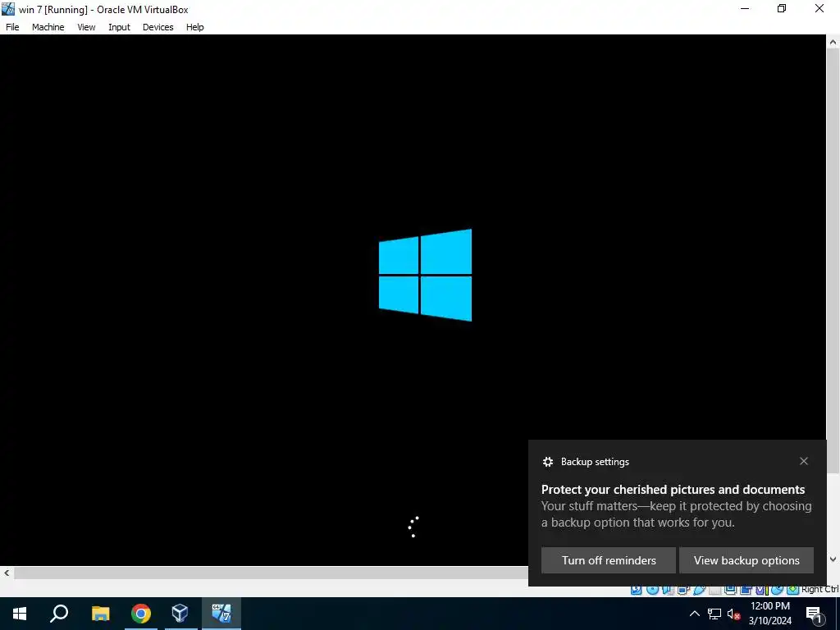Minimize the VirtualBox VM window
Image resolution: width=840 pixels, height=630 pixels.
745,8
